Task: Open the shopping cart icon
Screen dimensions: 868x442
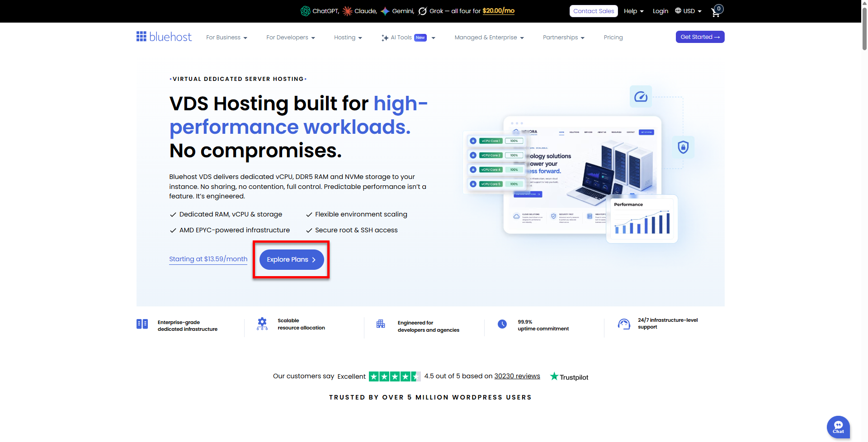Action: 716,11
